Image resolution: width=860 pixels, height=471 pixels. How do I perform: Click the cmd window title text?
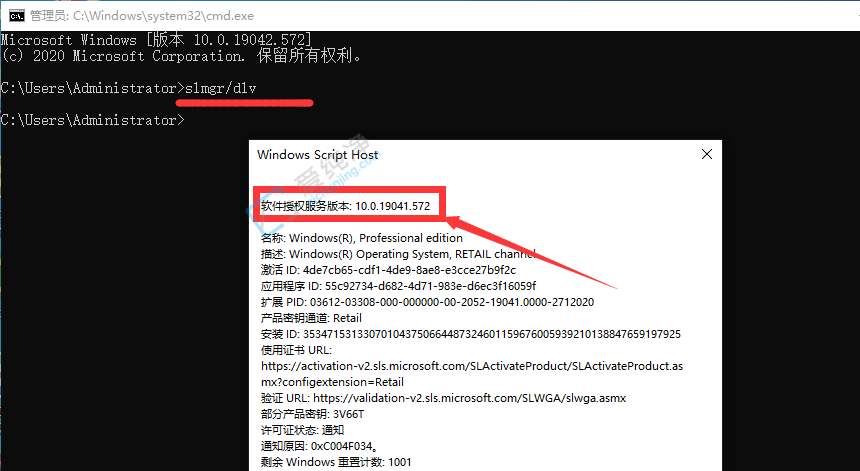pyautogui.click(x=142, y=16)
